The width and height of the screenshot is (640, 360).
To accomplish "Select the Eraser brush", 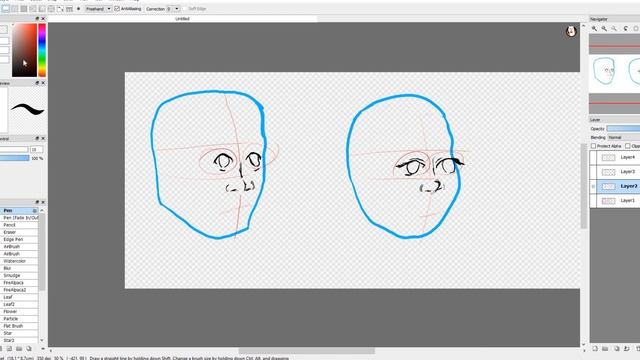I will point(19,232).
